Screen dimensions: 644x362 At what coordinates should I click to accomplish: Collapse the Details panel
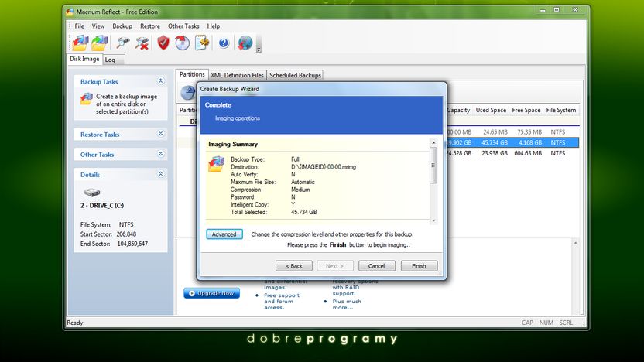160,174
